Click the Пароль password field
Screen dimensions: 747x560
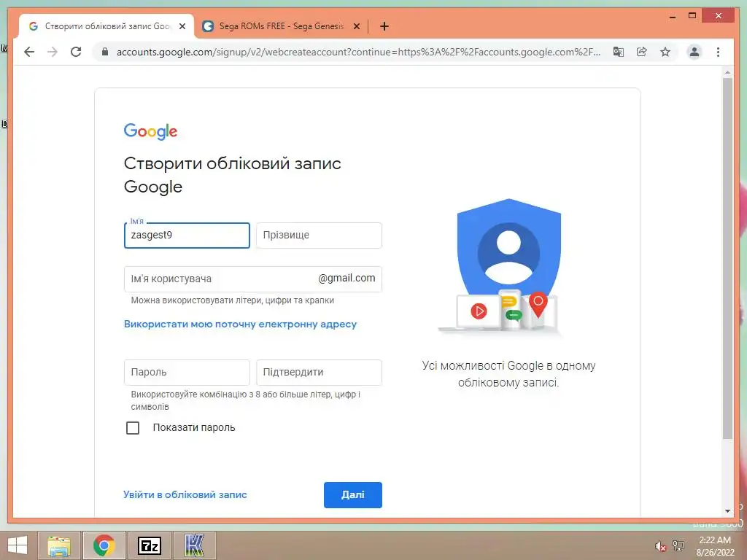(x=187, y=373)
